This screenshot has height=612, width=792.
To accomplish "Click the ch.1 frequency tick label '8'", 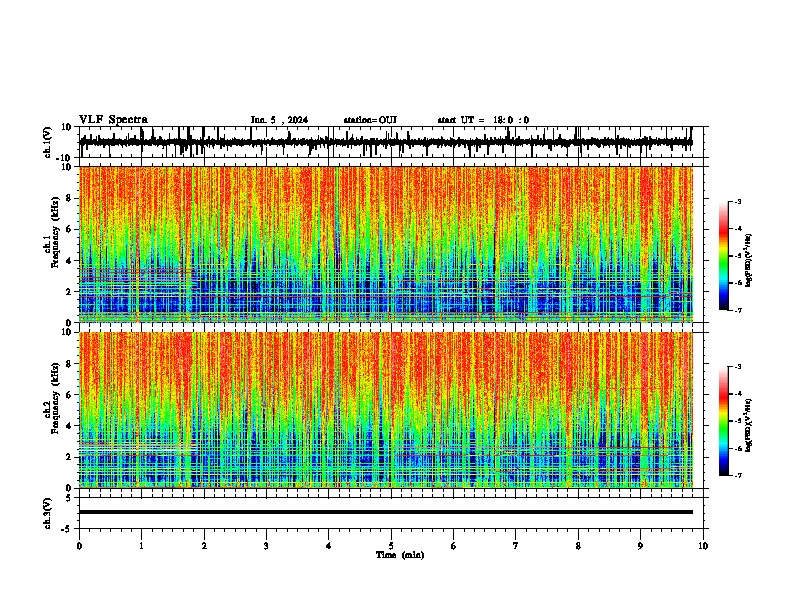I will [69, 198].
